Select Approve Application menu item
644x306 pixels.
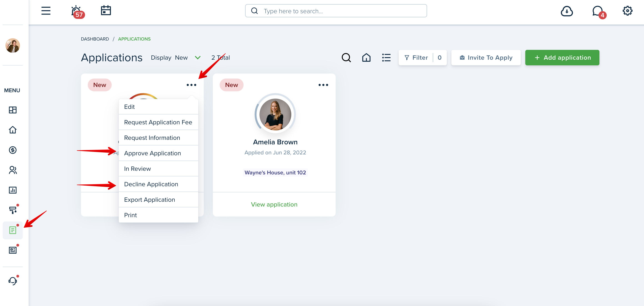click(158, 153)
